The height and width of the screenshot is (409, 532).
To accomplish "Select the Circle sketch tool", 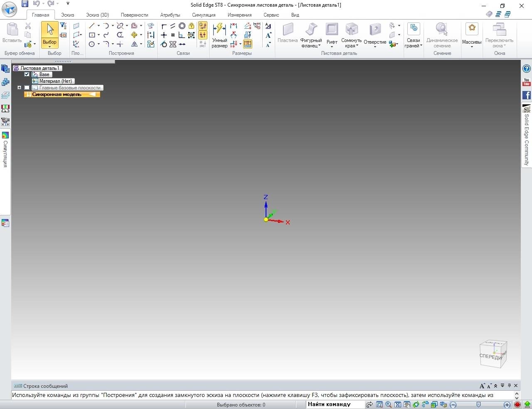I will [x=92, y=44].
